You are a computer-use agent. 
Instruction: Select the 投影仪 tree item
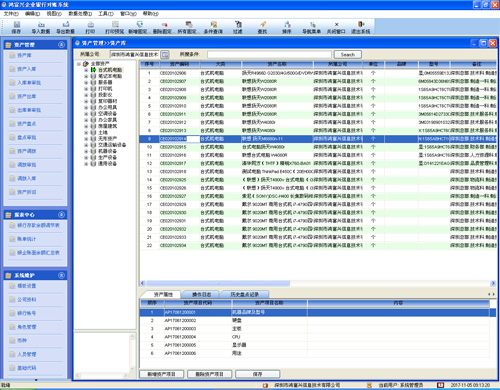(105, 95)
